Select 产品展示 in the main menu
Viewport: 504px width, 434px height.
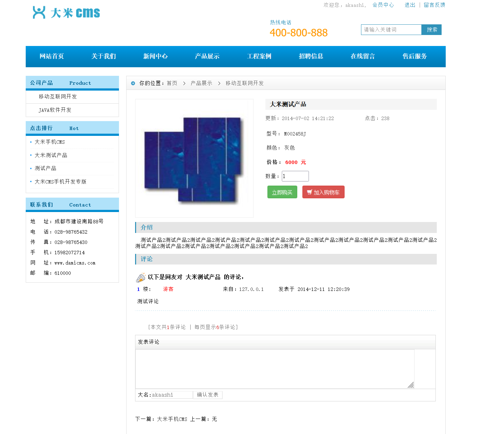(x=207, y=56)
